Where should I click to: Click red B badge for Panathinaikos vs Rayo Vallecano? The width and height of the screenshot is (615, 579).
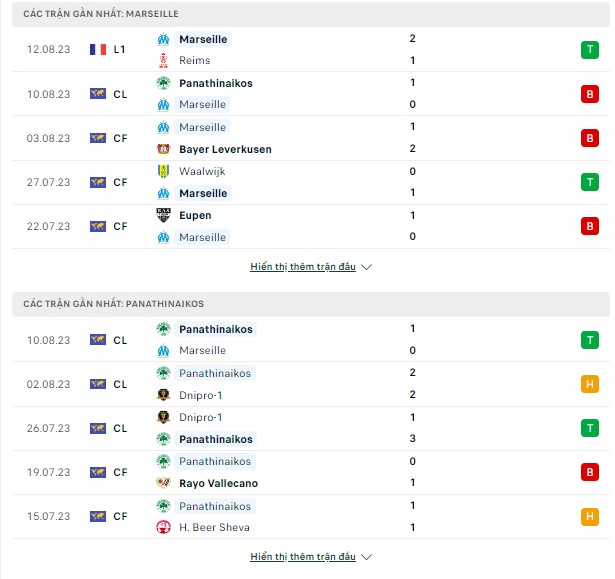click(590, 472)
